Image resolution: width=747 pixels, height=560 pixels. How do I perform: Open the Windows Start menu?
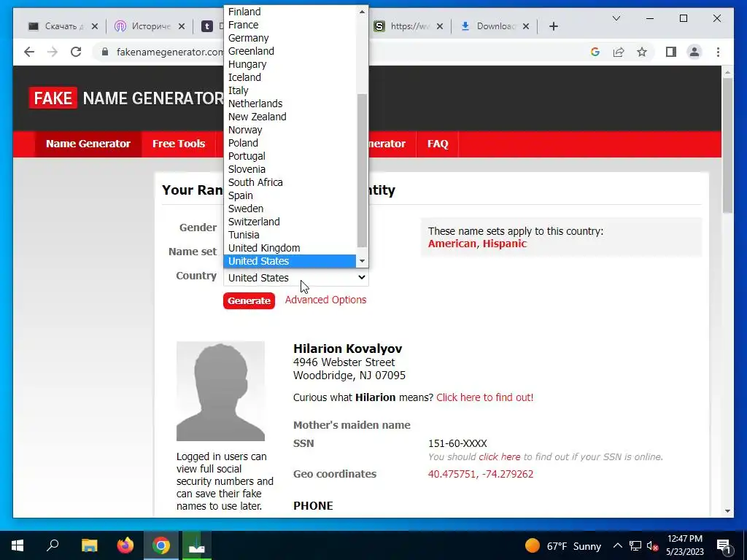click(x=18, y=545)
